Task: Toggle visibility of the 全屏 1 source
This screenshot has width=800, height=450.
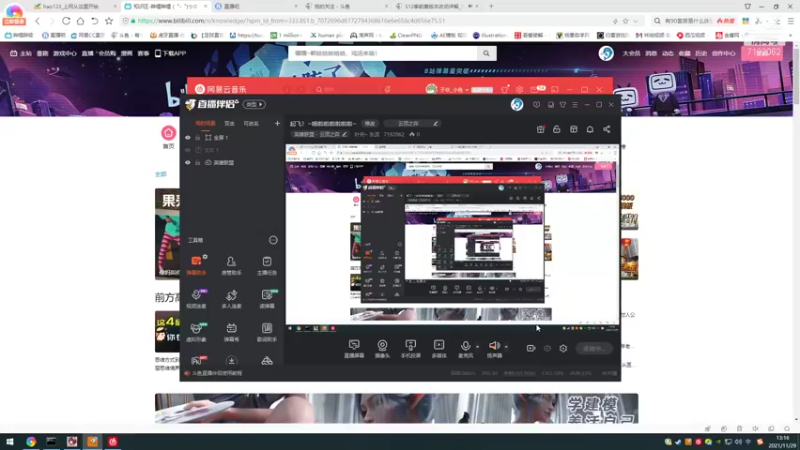Action: [x=188, y=138]
